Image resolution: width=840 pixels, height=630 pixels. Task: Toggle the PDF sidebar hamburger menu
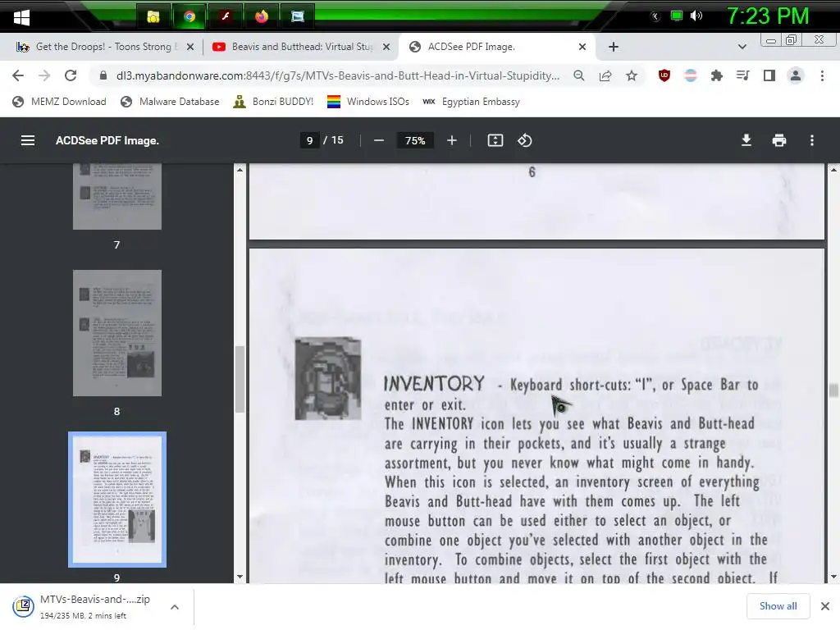pos(28,140)
